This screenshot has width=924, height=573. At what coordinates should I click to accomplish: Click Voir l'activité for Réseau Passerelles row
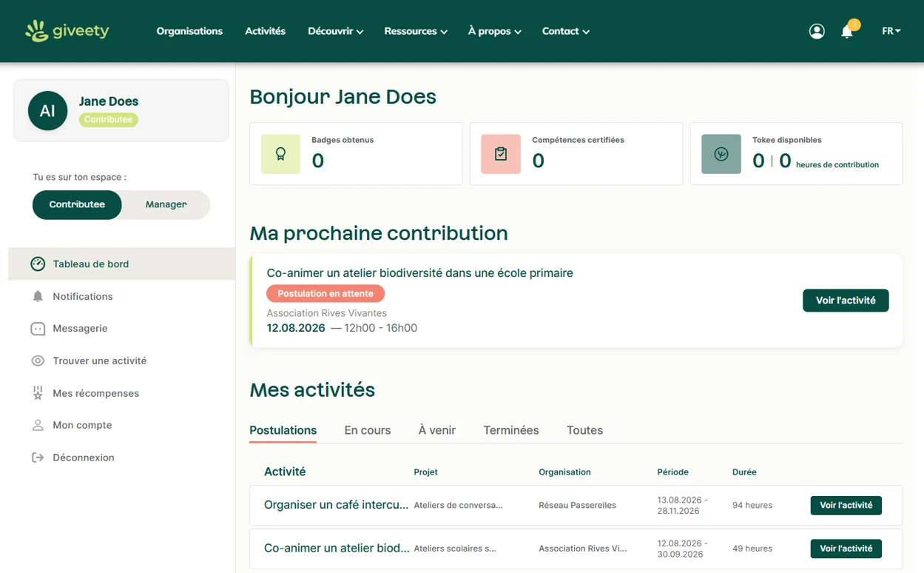coord(846,506)
